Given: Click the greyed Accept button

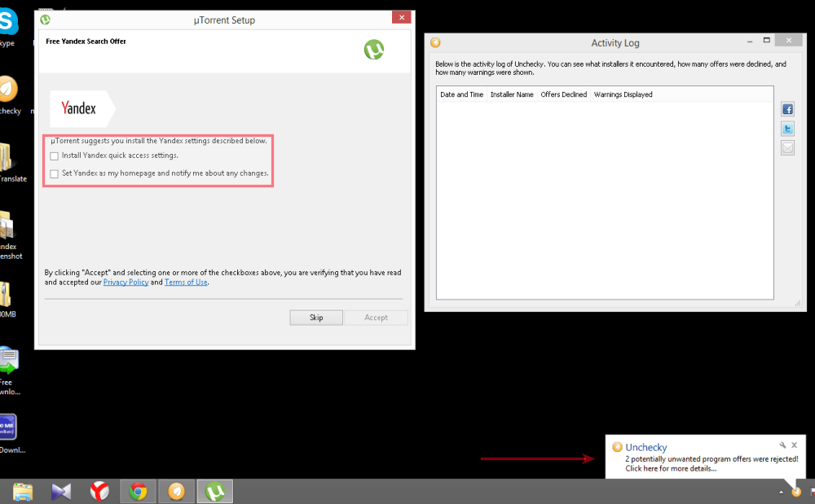Looking at the screenshot, I should (x=376, y=318).
